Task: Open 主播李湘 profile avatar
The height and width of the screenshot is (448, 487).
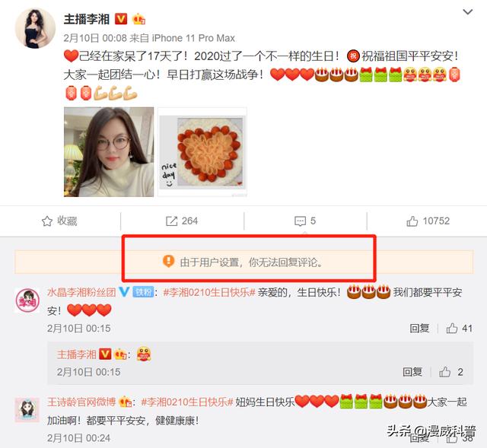Action: tap(36, 28)
